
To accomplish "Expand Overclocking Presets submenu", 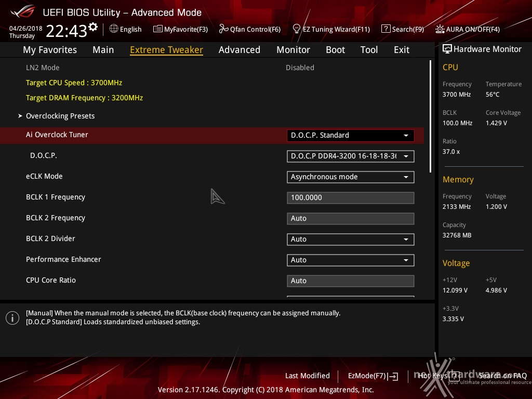I will click(60, 116).
